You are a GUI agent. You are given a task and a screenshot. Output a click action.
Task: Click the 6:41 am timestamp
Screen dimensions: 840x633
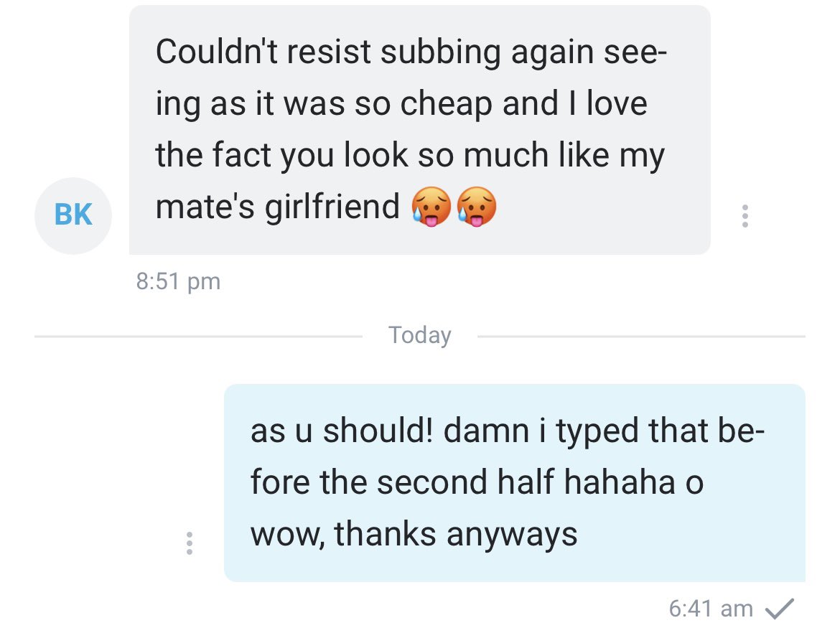click(711, 609)
